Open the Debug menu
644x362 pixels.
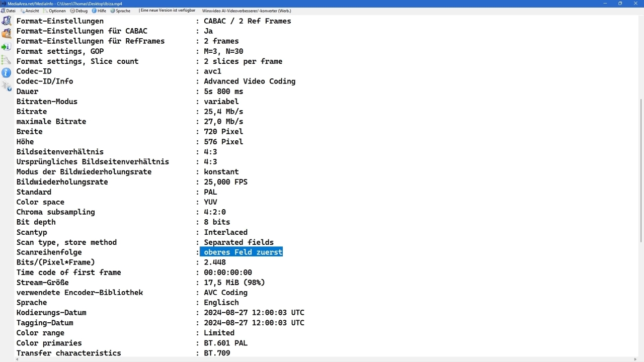79,11
